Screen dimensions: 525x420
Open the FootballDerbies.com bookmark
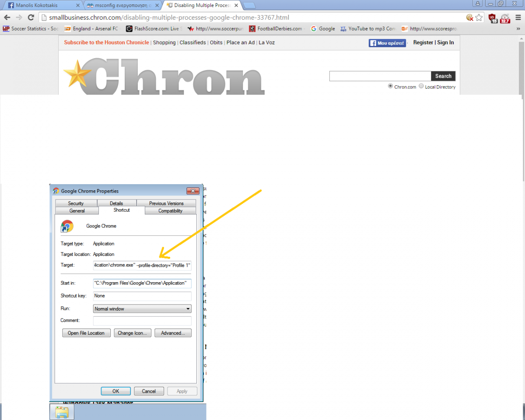coord(276,29)
